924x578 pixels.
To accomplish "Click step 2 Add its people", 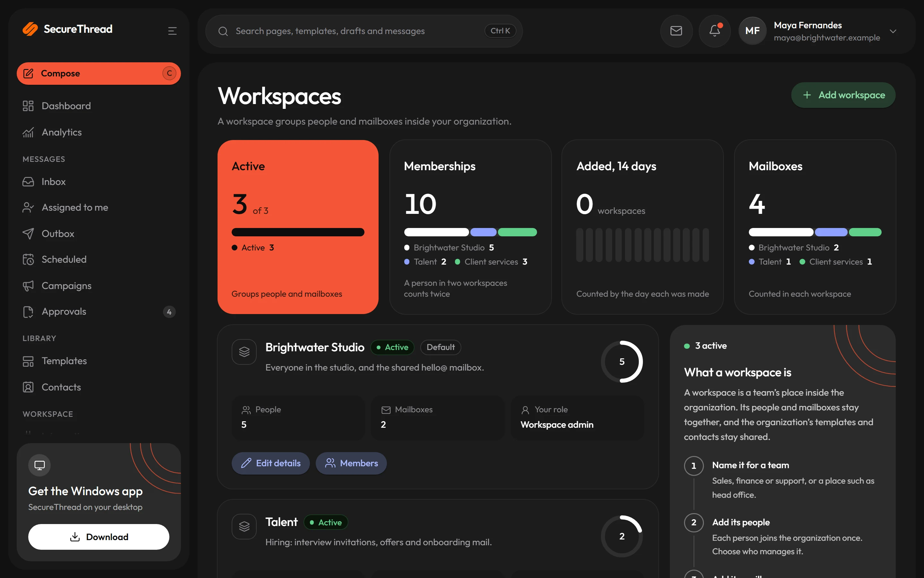I will click(x=741, y=522).
